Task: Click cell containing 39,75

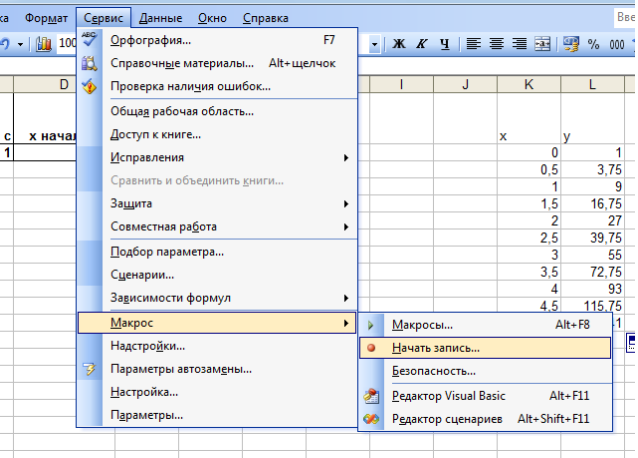Action: [x=592, y=238]
